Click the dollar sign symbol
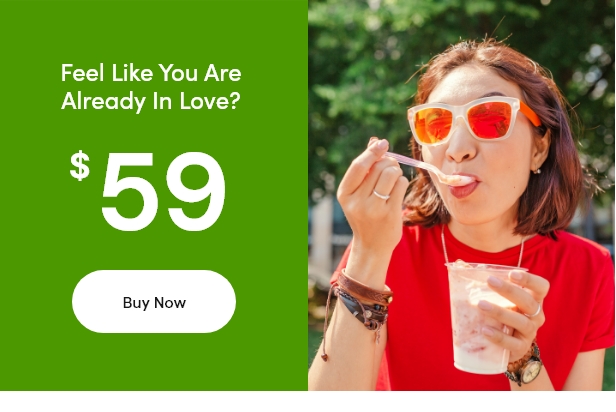 click(80, 165)
